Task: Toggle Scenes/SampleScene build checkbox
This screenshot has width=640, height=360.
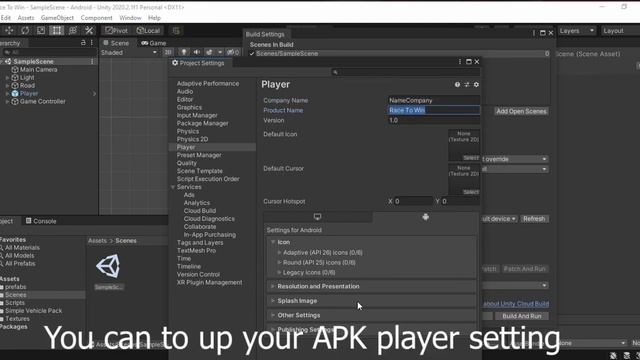Action: pyautogui.click(x=252, y=53)
